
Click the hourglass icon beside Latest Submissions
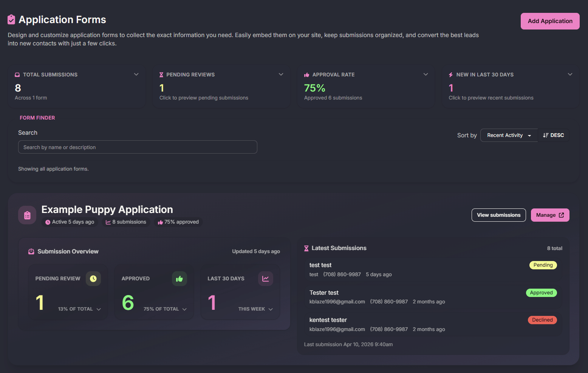click(x=306, y=249)
